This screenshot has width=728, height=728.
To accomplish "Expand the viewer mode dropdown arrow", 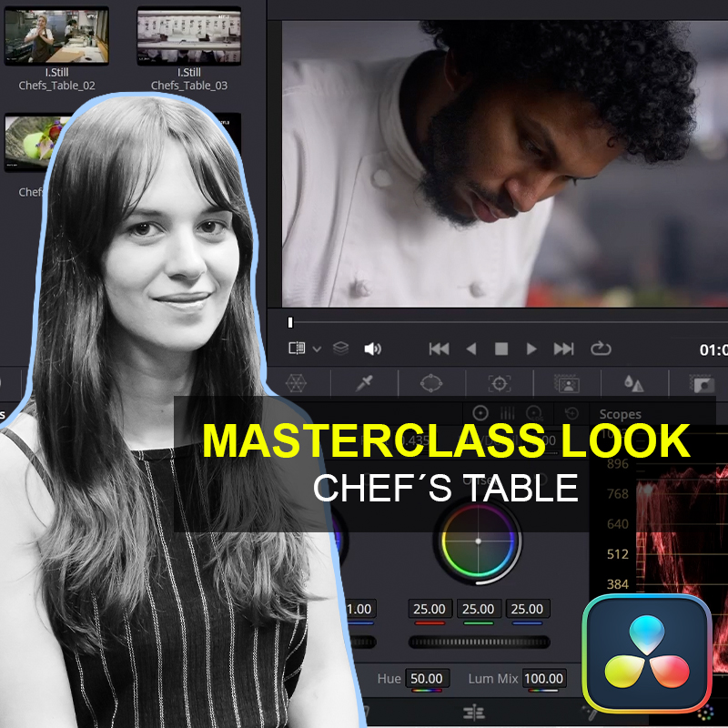I will tap(317, 349).
